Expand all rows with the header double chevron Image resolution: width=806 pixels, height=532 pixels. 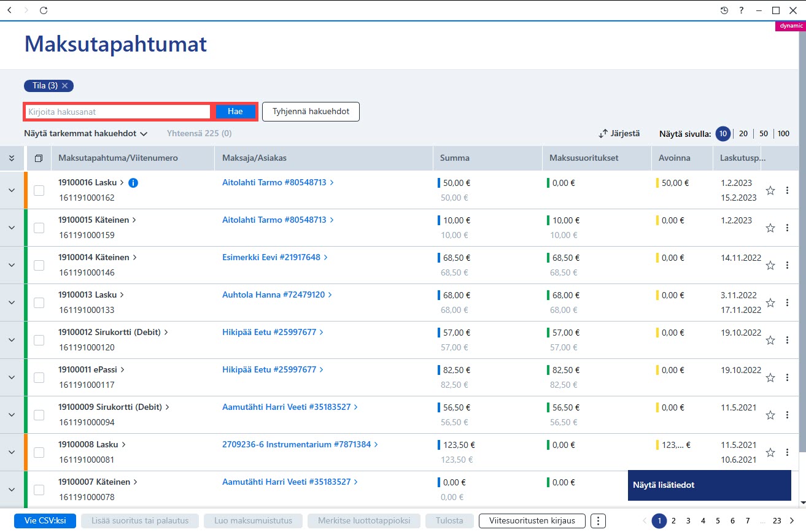click(11, 158)
